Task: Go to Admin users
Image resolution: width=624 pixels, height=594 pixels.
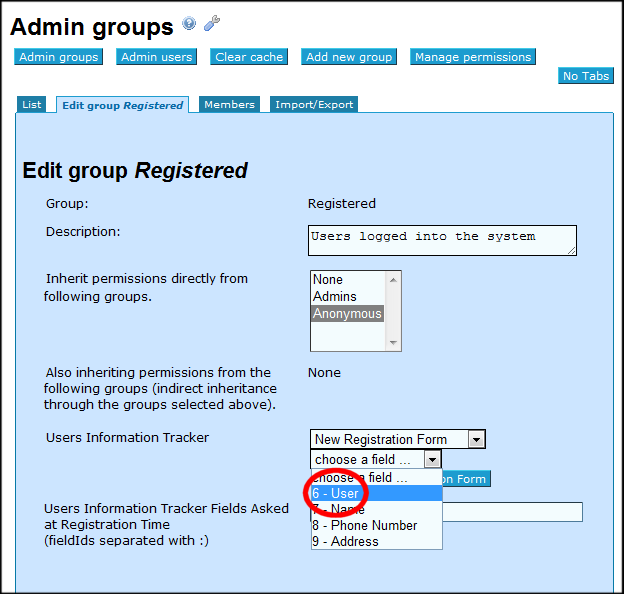Action: point(156,57)
